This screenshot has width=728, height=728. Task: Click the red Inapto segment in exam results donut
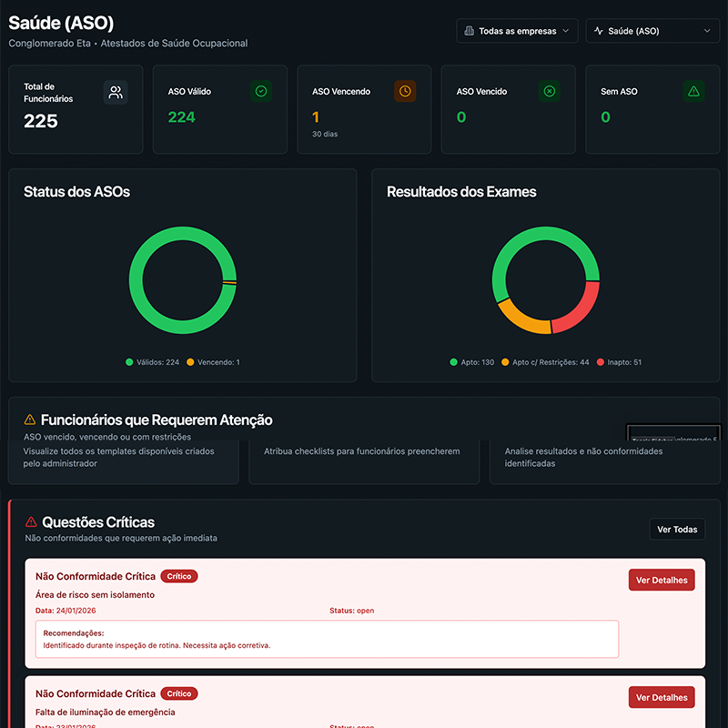pos(579,309)
